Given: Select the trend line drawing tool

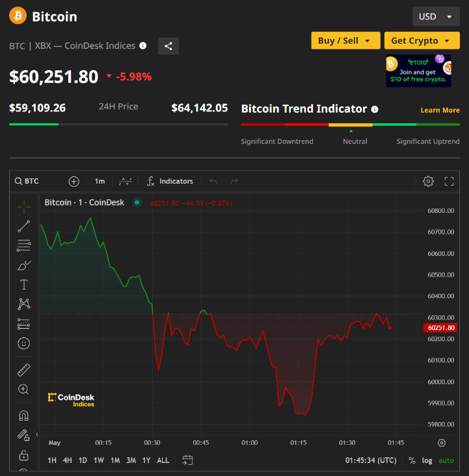Looking at the screenshot, I should pos(23,227).
